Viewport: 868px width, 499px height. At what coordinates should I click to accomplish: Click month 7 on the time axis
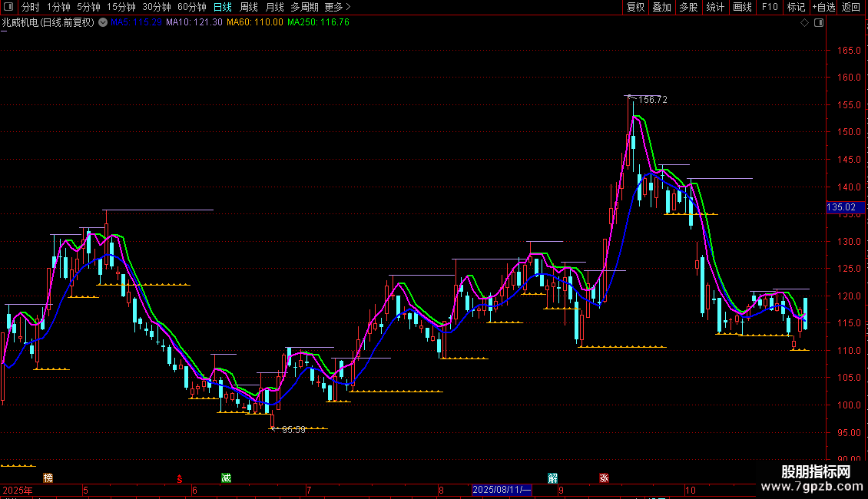(309, 490)
